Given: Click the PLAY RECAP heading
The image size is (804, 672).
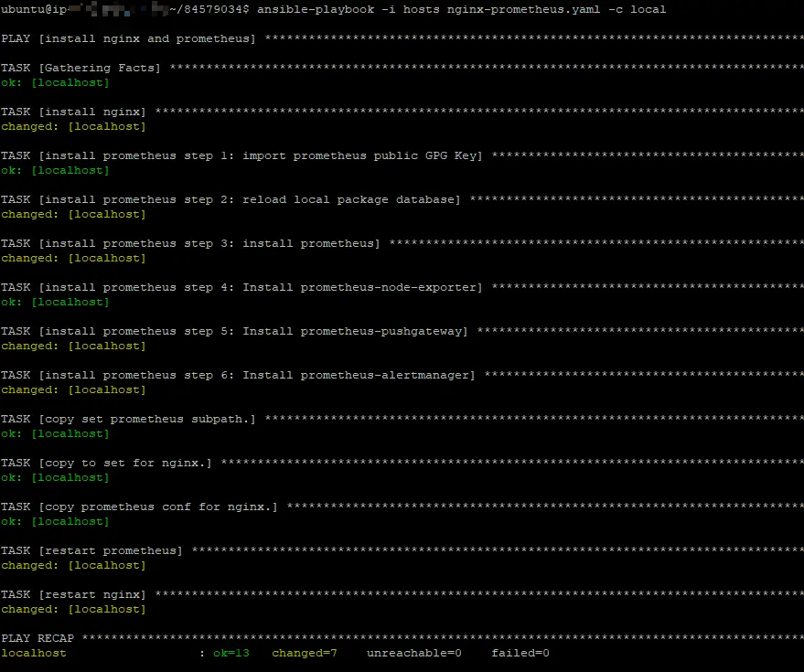Looking at the screenshot, I should click(38, 638).
